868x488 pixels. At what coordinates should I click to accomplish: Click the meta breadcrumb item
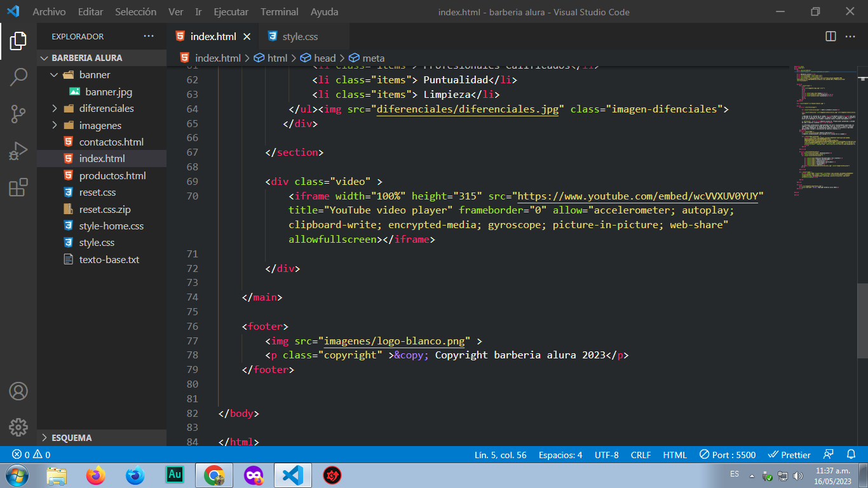[366, 58]
